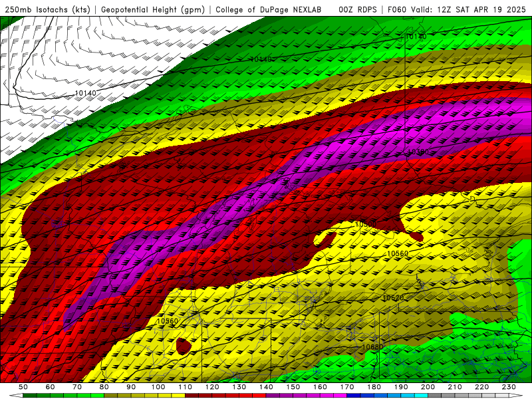Click the 190 value on the color scale

402,387
